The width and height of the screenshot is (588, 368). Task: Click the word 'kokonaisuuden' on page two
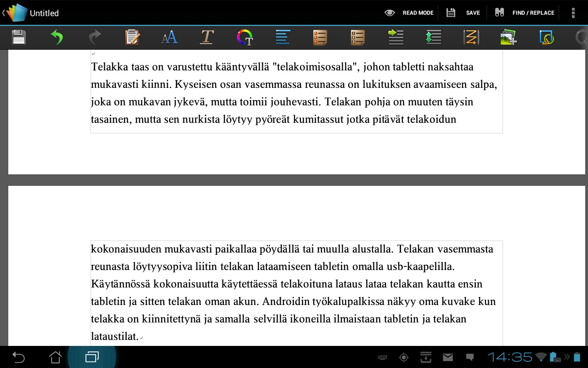[x=126, y=249]
